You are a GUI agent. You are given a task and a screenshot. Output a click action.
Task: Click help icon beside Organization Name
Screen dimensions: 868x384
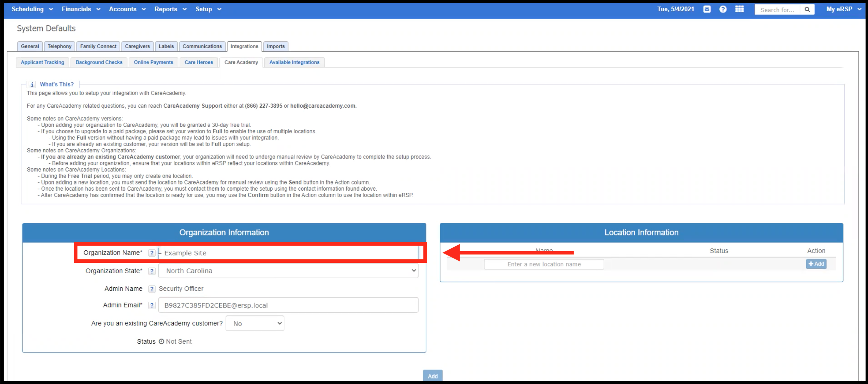152,253
